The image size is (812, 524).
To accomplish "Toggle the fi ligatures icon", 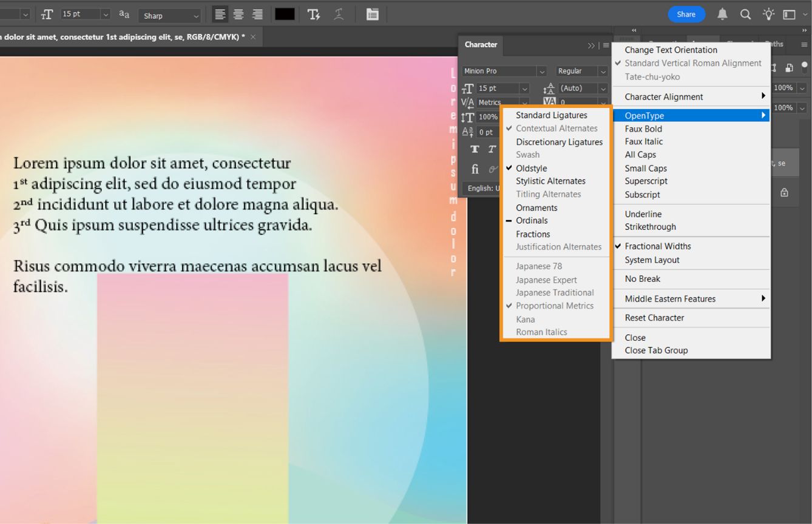I will pyautogui.click(x=474, y=169).
